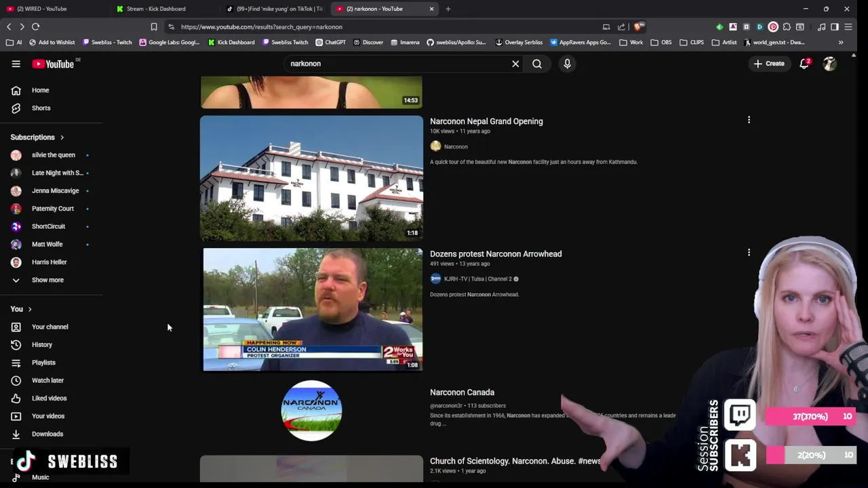The height and width of the screenshot is (488, 868).
Task: Expand the You section chevron
Action: (29, 309)
